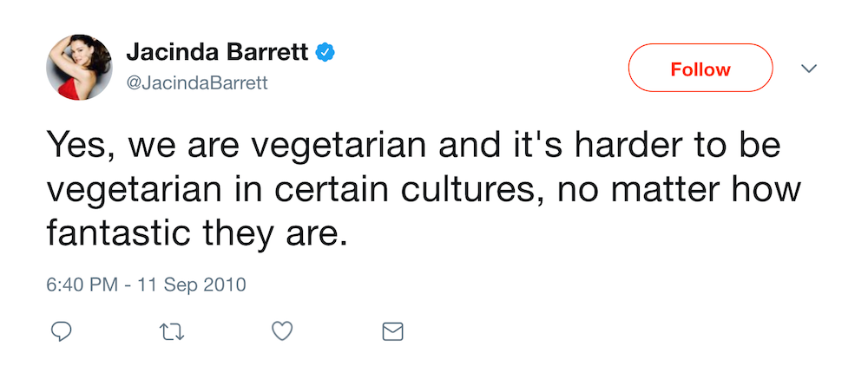Follow Jacinda Barrett
Viewport: 868px width, 373px height.
coord(700,68)
